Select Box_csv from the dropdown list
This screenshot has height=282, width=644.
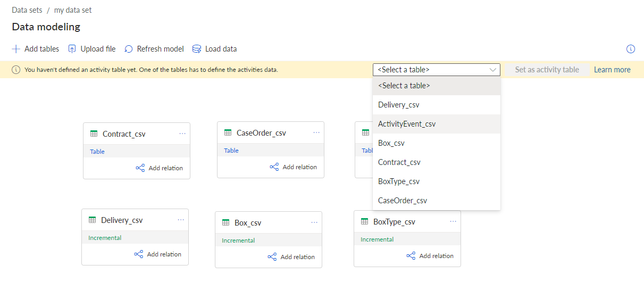pos(437,143)
